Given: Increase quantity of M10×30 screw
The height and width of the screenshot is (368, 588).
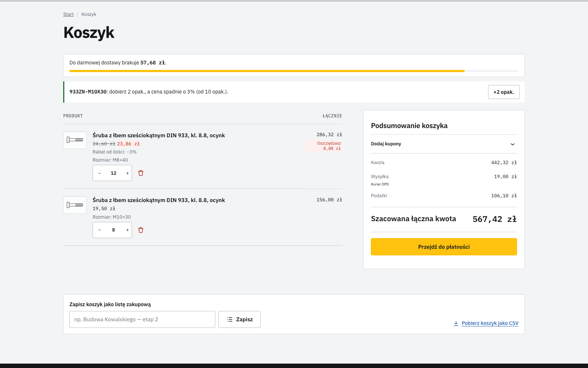Looking at the screenshot, I should pos(128,230).
